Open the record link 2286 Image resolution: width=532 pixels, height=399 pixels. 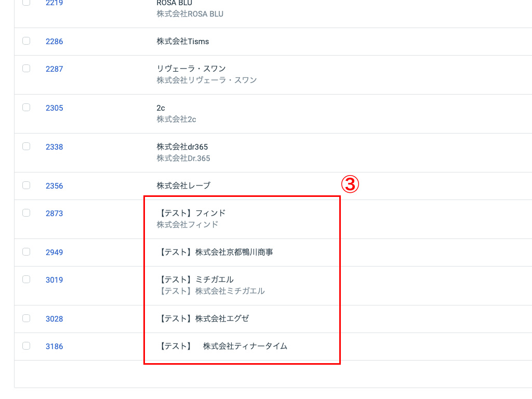(x=54, y=42)
